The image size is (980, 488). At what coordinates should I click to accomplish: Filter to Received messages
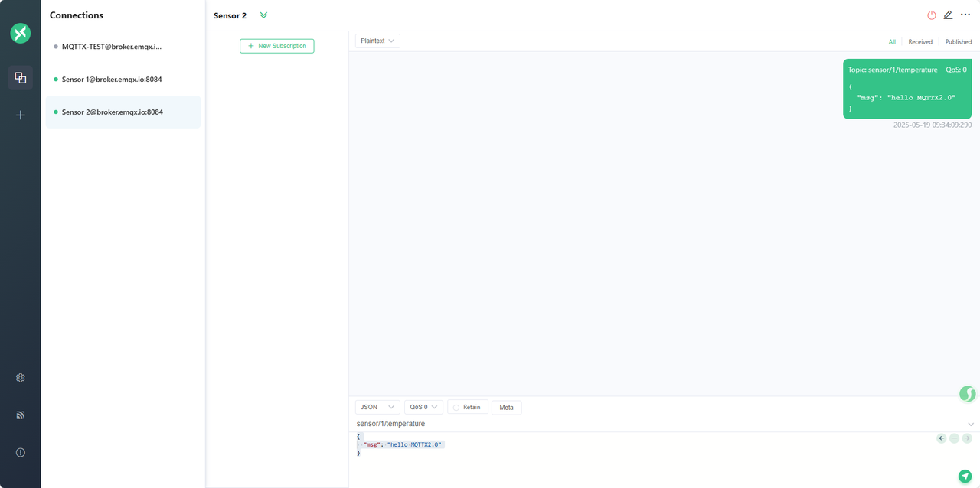[920, 42]
